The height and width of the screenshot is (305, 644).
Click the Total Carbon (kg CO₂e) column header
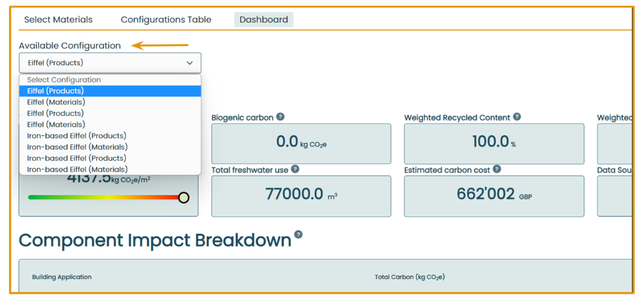click(x=409, y=277)
